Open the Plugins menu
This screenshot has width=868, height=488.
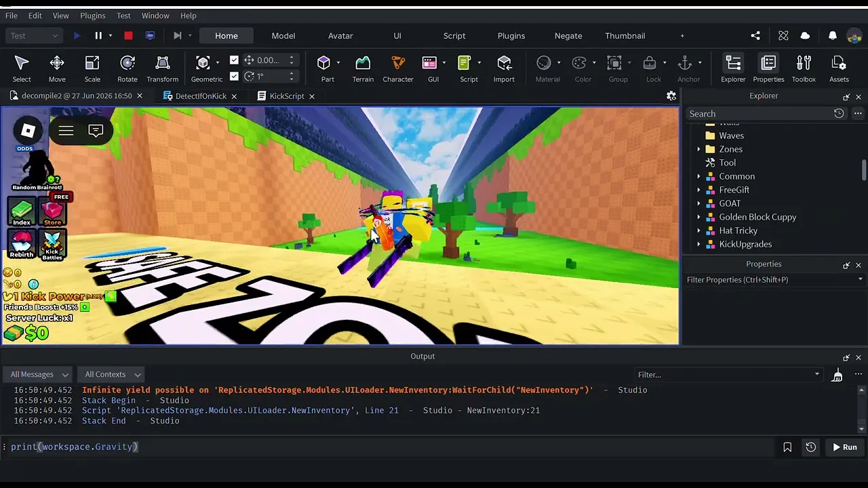[x=93, y=16]
